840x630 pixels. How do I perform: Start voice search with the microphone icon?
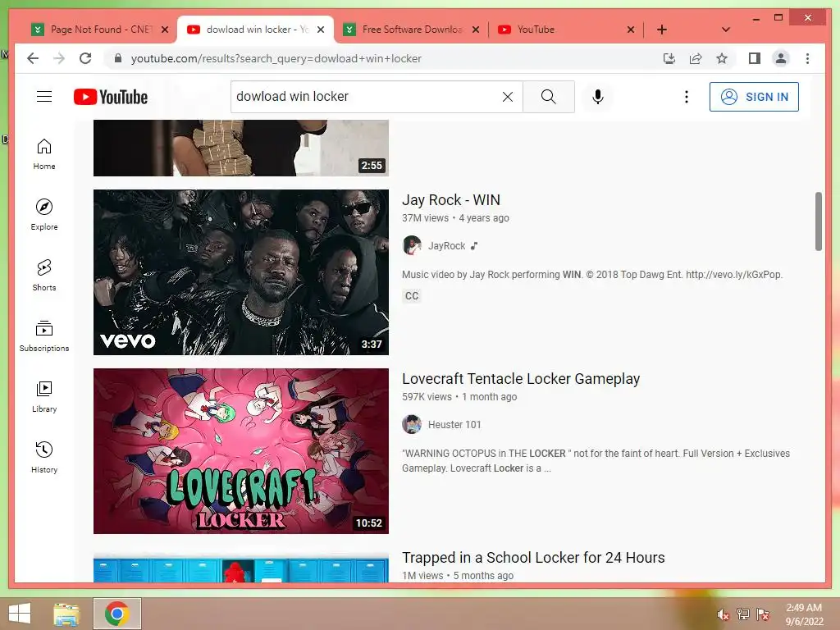pos(598,97)
